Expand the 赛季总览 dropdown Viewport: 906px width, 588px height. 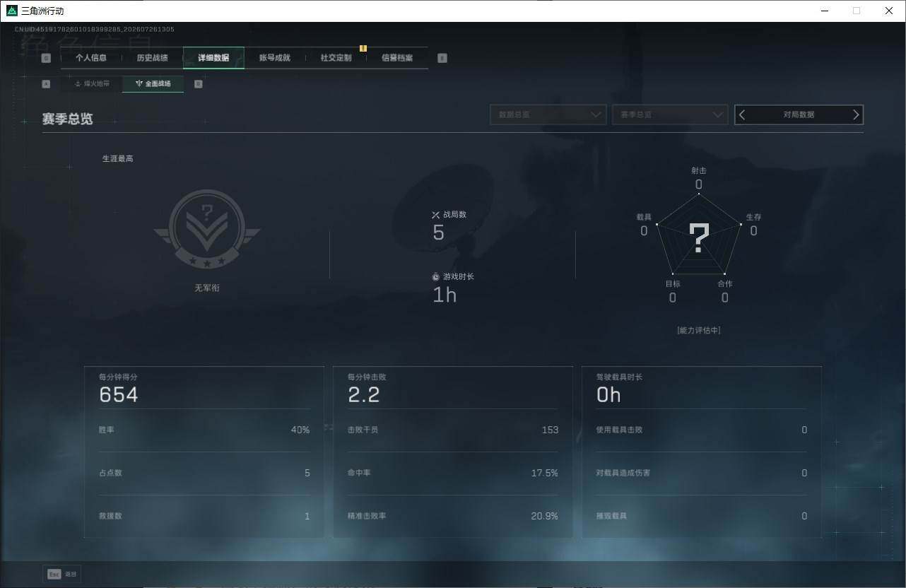(670, 114)
